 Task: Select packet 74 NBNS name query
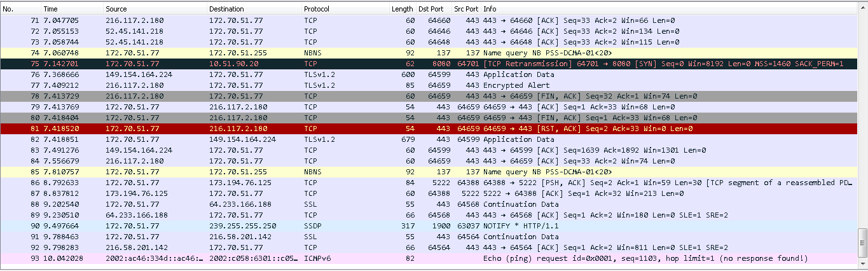coord(382,53)
